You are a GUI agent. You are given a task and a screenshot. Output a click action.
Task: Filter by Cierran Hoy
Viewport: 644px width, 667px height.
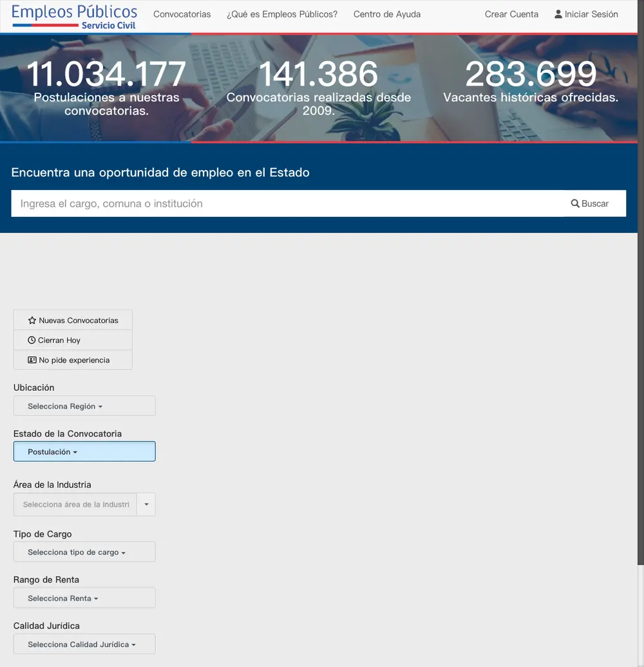[x=73, y=340]
